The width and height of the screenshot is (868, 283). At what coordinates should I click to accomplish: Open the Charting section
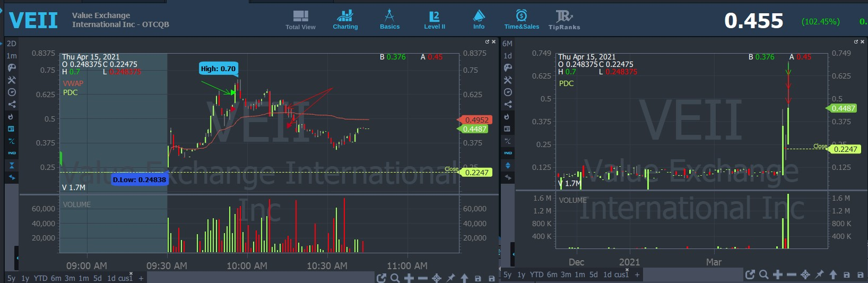point(345,20)
